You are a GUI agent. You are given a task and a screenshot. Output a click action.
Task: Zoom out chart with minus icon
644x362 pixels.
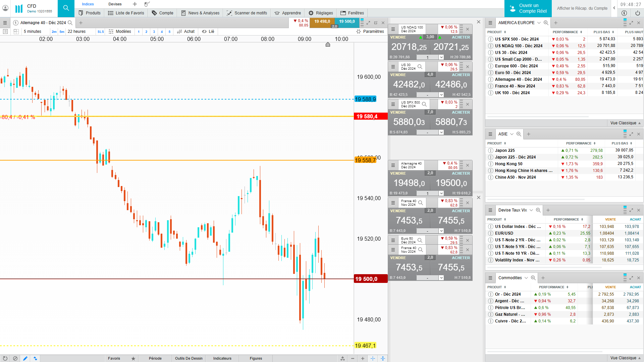[353, 358]
